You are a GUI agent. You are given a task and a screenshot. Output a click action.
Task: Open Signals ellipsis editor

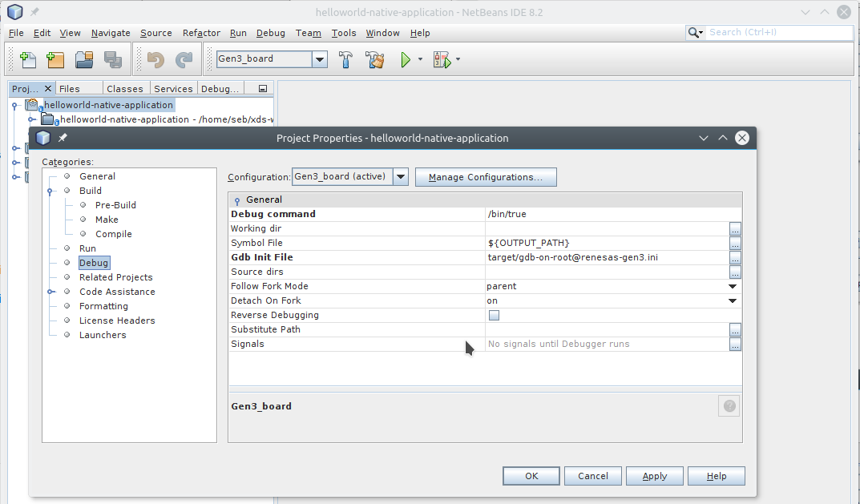click(x=735, y=344)
